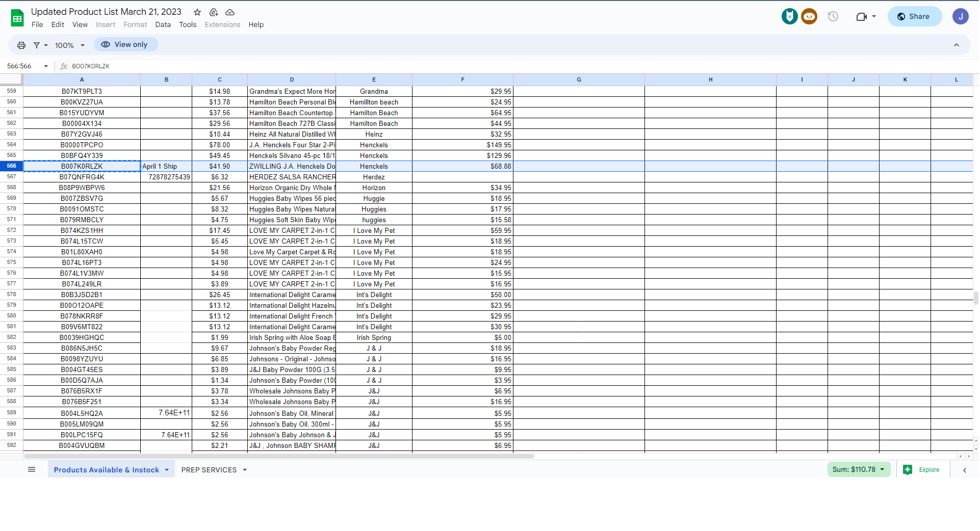Click the add-to-Drive shortcut icon
The image size is (980, 531).
(214, 12)
